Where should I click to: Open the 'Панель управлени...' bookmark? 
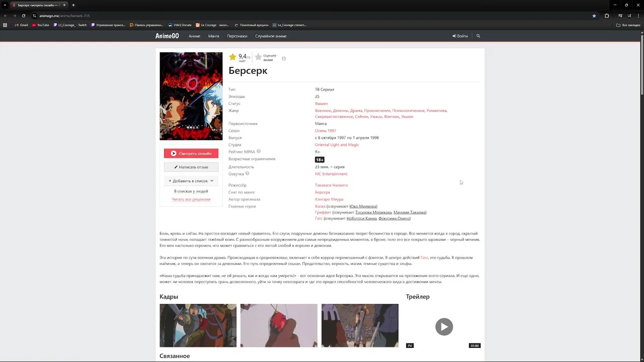[147, 25]
